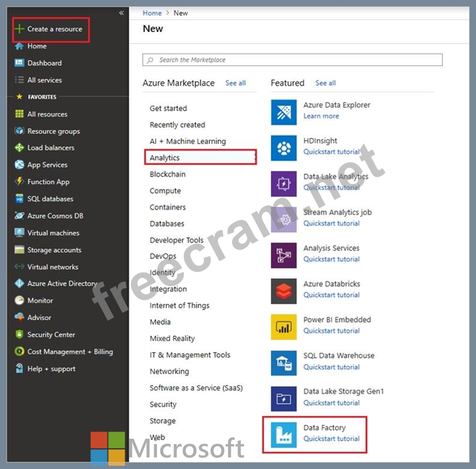The image size is (476, 469).
Task: Open the Azure Databricks tile icon
Action: click(x=284, y=291)
